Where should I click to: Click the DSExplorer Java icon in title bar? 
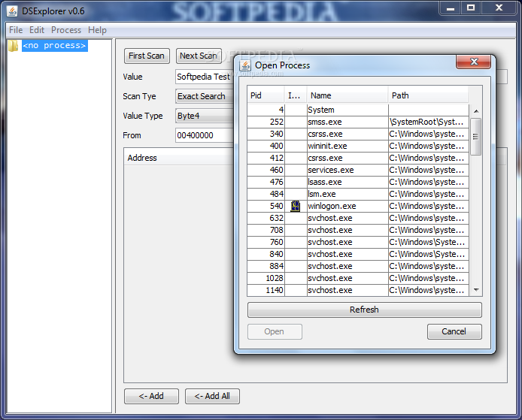(12, 11)
